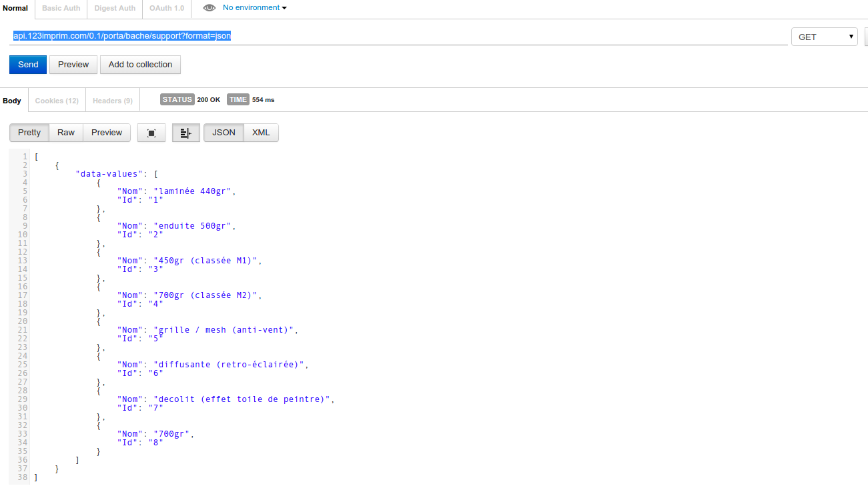
Task: Open the environment quick look eye icon
Action: click(209, 8)
